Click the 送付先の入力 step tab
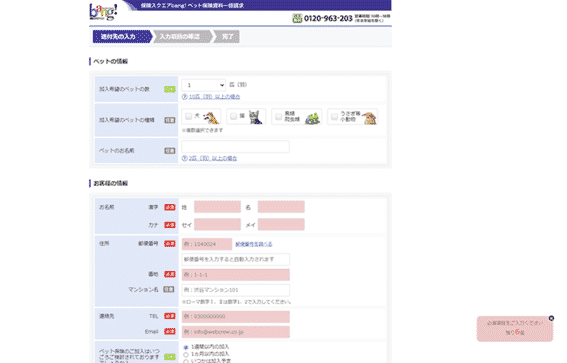This screenshot has width=567, height=363. click(123, 37)
